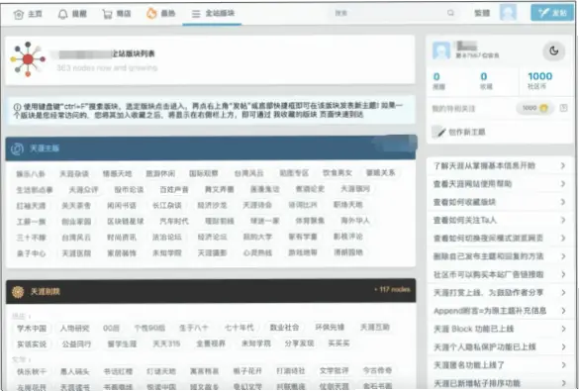Expand the delete own posts help chevron
579x392 pixels.
pyautogui.click(x=563, y=256)
